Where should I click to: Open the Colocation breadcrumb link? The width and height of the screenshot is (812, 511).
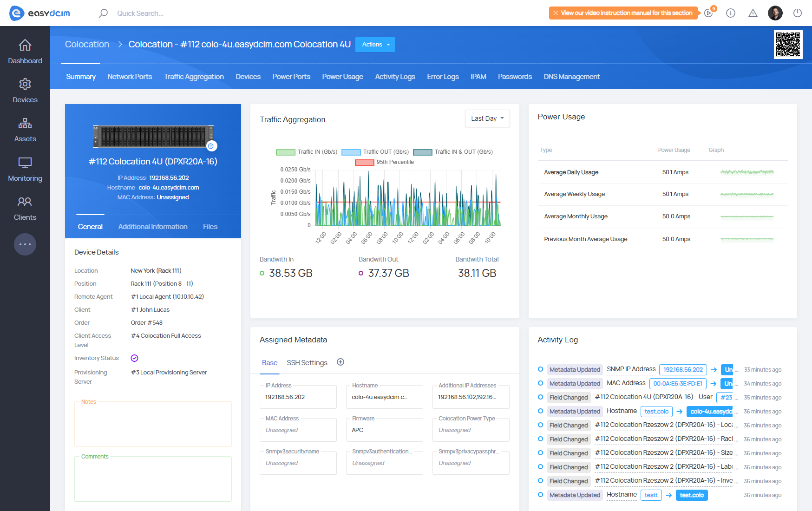(87, 44)
